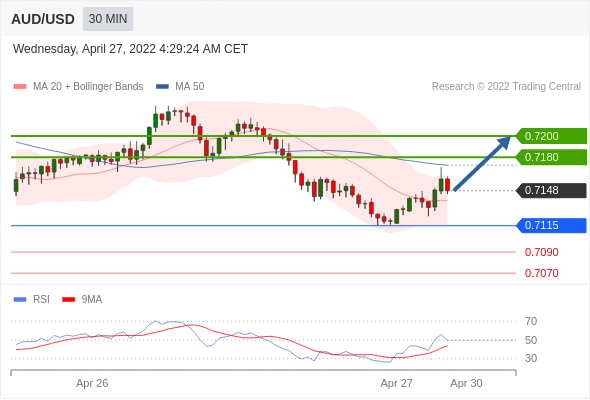Click the 0.7070 support level label
Screen dimensions: 590x400
(x=541, y=273)
